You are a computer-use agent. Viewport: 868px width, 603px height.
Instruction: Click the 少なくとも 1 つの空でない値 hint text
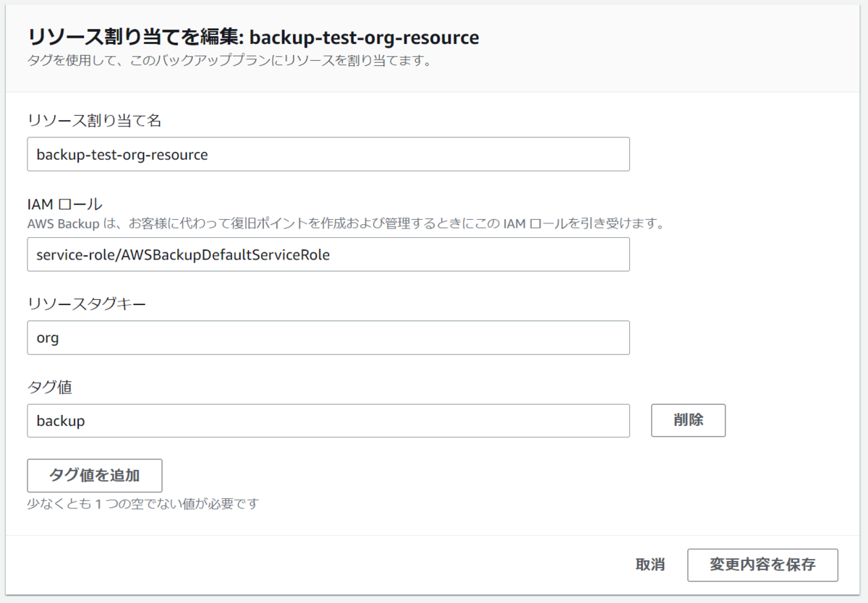coord(142,503)
